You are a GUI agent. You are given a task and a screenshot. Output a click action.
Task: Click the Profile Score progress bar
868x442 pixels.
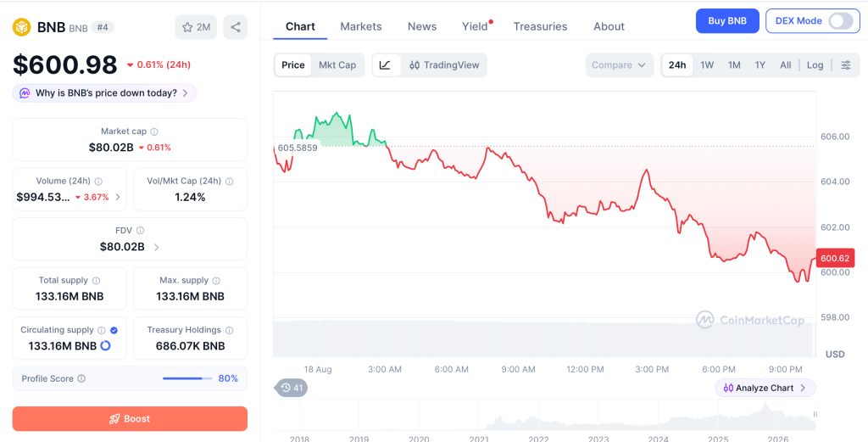[x=187, y=379]
